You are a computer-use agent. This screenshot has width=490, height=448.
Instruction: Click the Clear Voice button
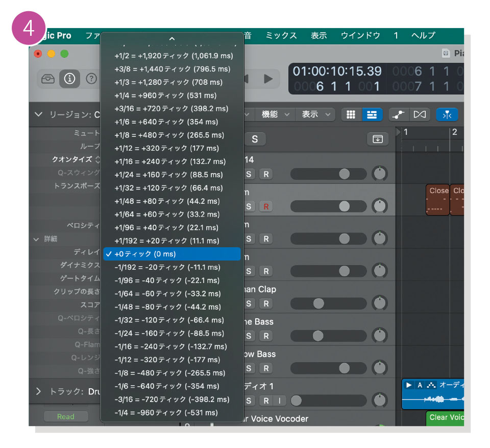446,418
